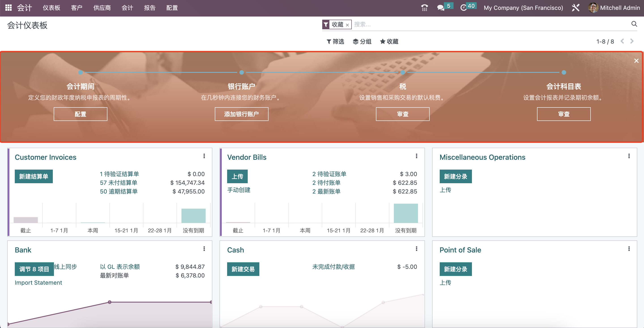Viewport: 644px width, 328px height.
Task: Remove the 收藏 filter facet
Action: point(347,25)
